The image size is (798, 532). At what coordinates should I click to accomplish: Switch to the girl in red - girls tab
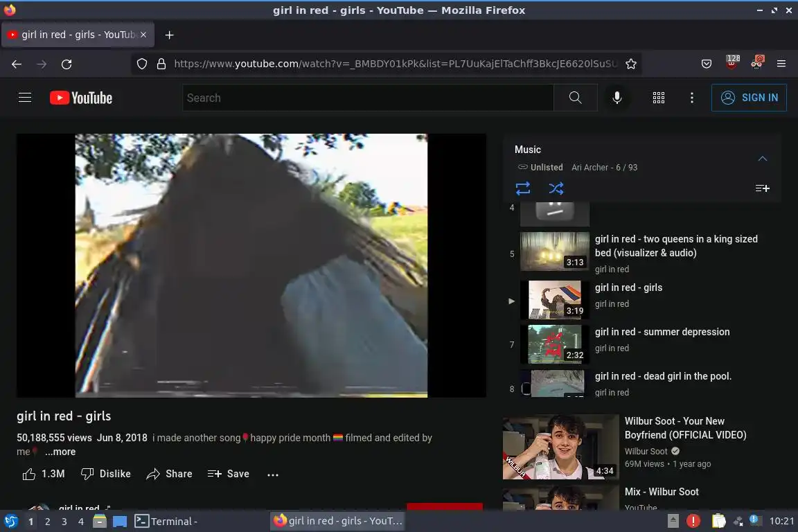point(78,35)
